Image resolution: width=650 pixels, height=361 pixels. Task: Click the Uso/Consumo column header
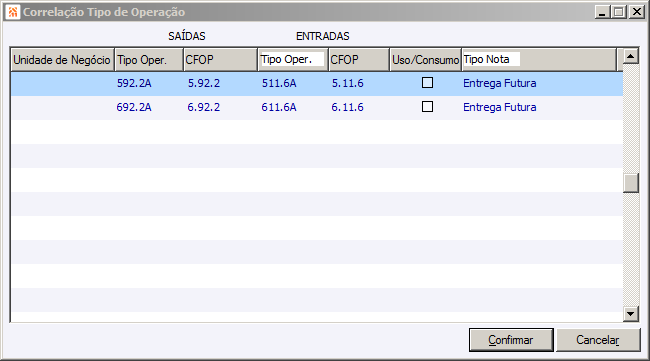point(426,60)
